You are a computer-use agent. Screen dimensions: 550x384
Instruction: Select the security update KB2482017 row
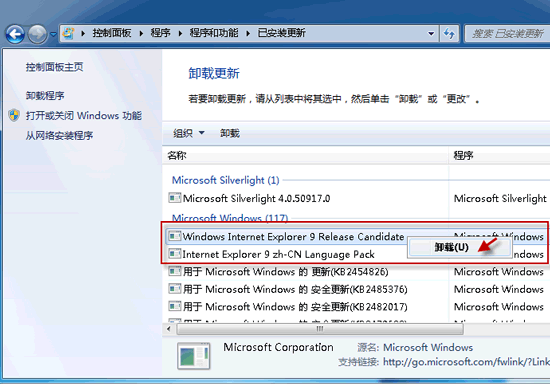[x=295, y=307]
